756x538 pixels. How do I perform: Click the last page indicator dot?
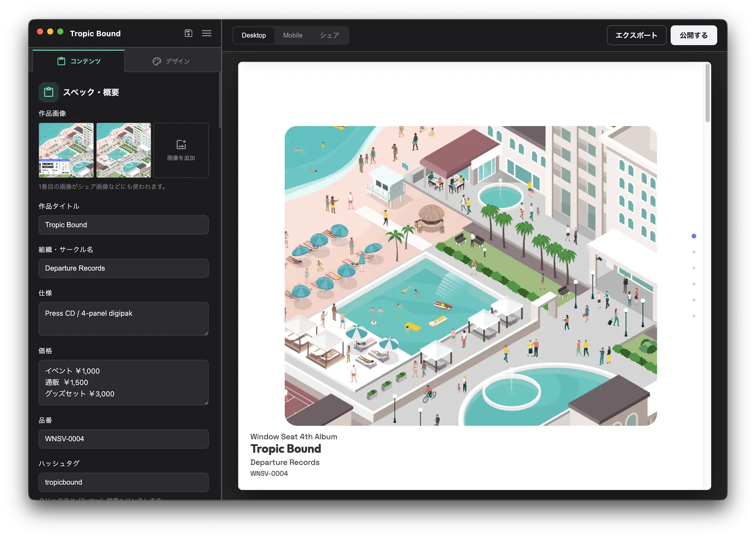click(x=693, y=316)
